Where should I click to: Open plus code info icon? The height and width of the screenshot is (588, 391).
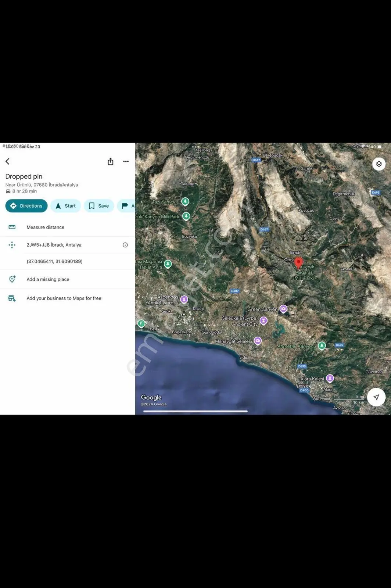[x=125, y=245]
